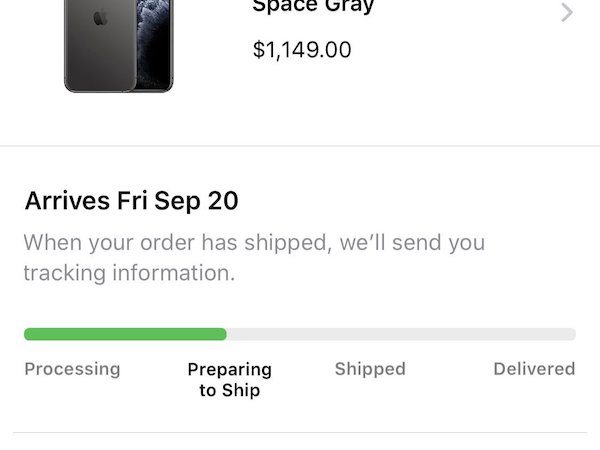This screenshot has width=600, height=450.
Task: Click the green filled part of progress bar
Action: (125, 334)
